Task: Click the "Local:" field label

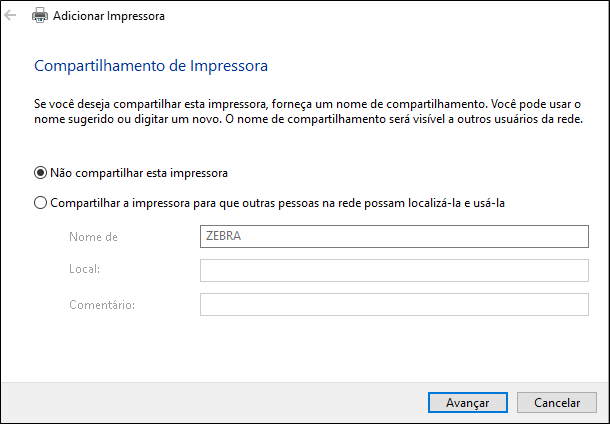Action: tap(85, 271)
